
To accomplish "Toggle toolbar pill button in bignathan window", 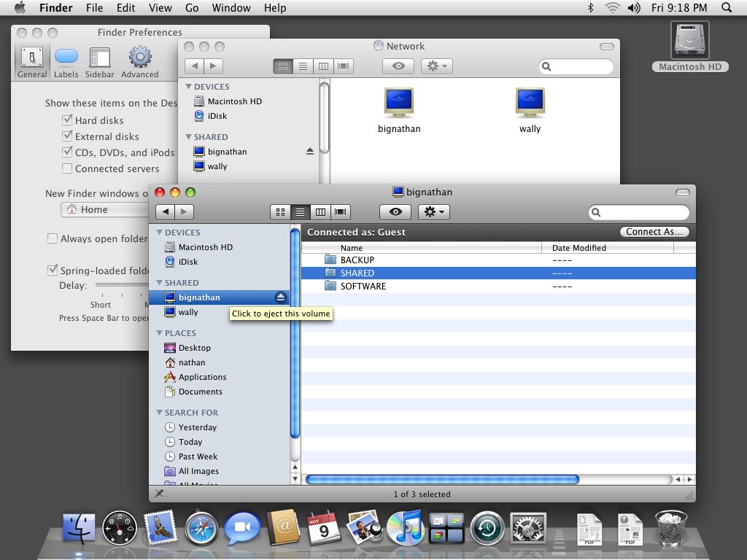I will [683, 192].
